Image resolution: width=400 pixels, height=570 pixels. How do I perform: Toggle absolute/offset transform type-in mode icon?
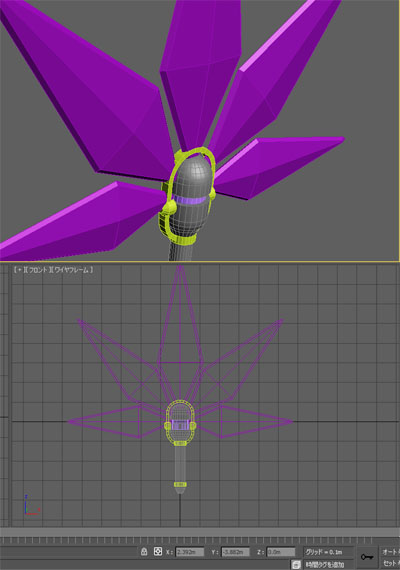tap(157, 551)
